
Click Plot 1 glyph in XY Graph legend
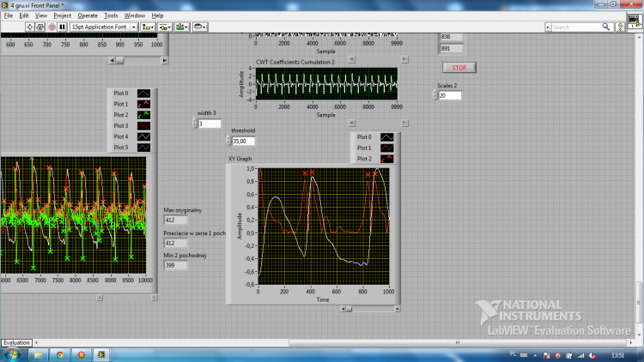click(x=387, y=148)
